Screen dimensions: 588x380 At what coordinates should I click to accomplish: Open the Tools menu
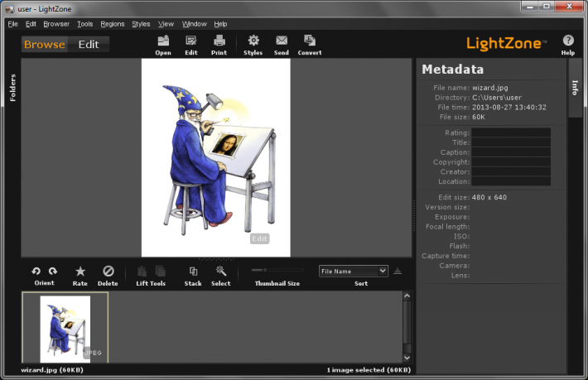84,24
